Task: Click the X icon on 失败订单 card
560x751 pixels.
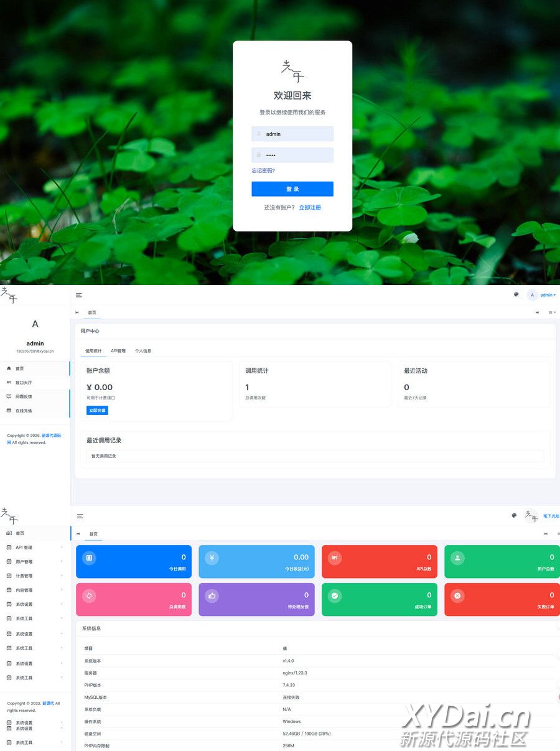Action: click(457, 595)
